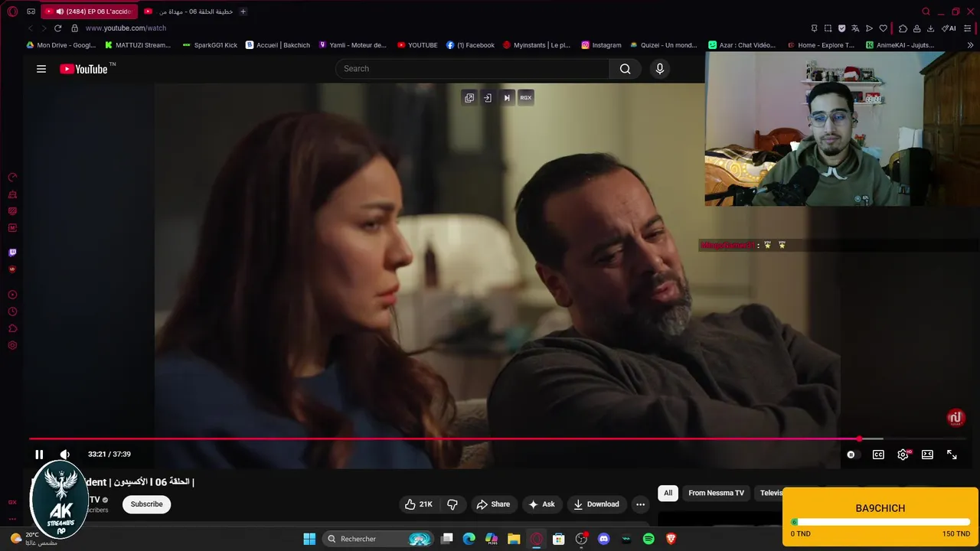Open the Opera sidebar history clock

click(x=12, y=311)
